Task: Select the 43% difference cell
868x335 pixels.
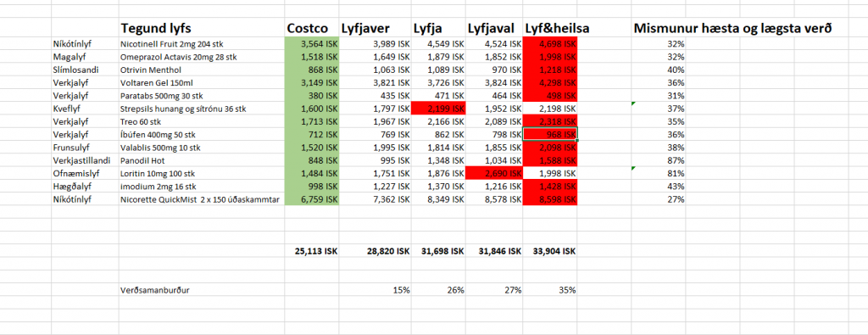Action: point(659,186)
